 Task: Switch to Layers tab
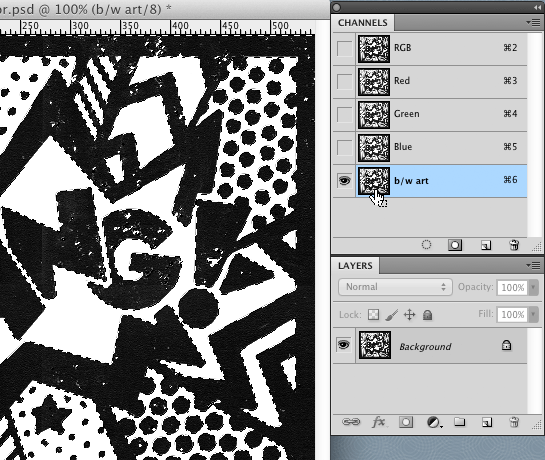(x=355, y=266)
